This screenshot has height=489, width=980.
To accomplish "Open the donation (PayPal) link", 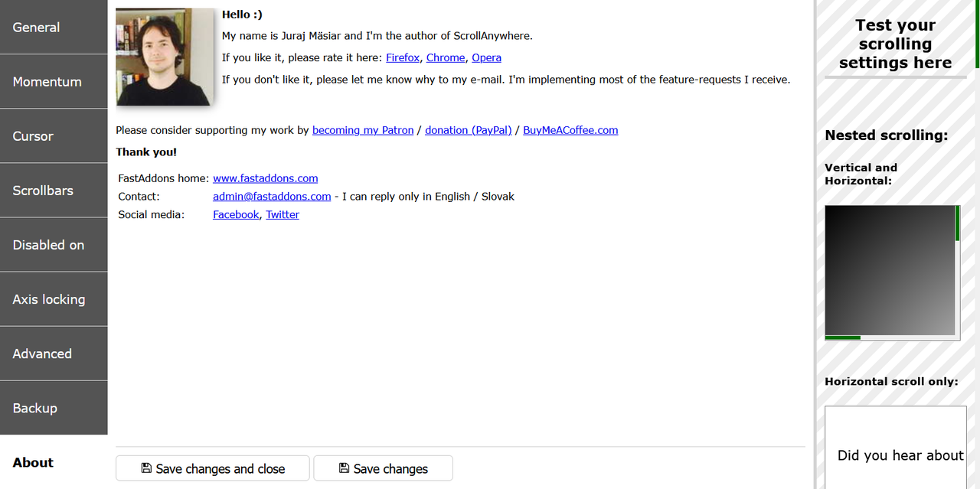I will (469, 130).
